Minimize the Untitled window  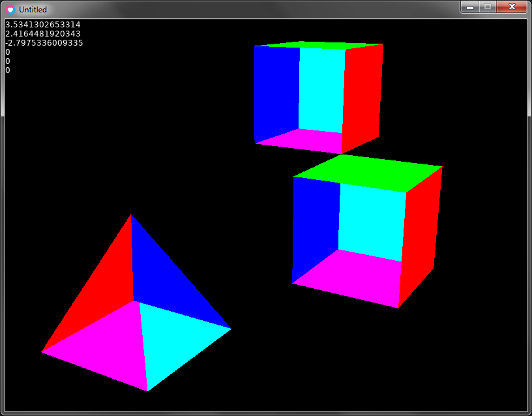pos(470,7)
